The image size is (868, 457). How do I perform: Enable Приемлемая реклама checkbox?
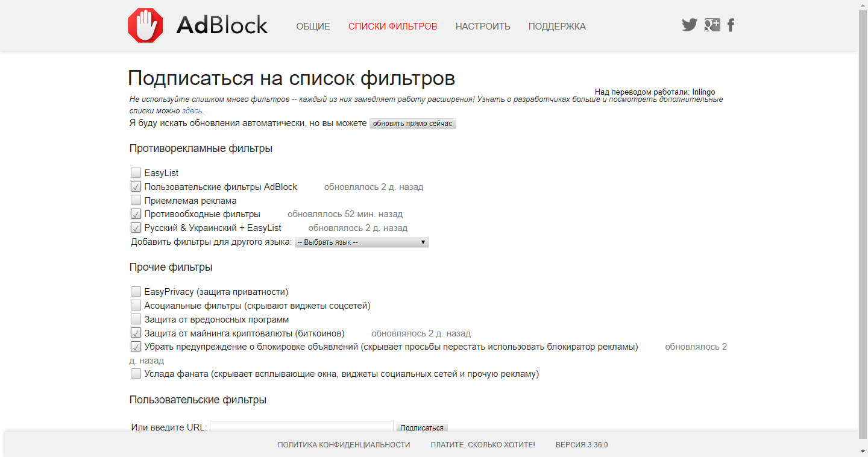pos(136,200)
